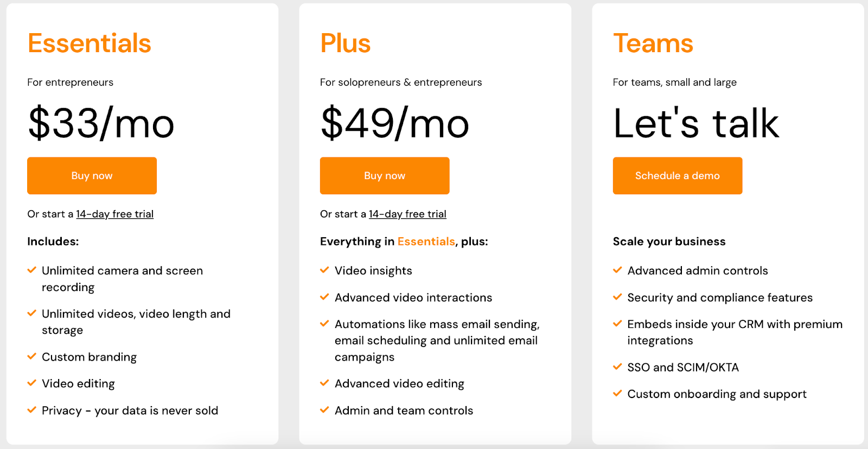Click checkmark icon beside Unlimited camera and screen recording

click(32, 270)
